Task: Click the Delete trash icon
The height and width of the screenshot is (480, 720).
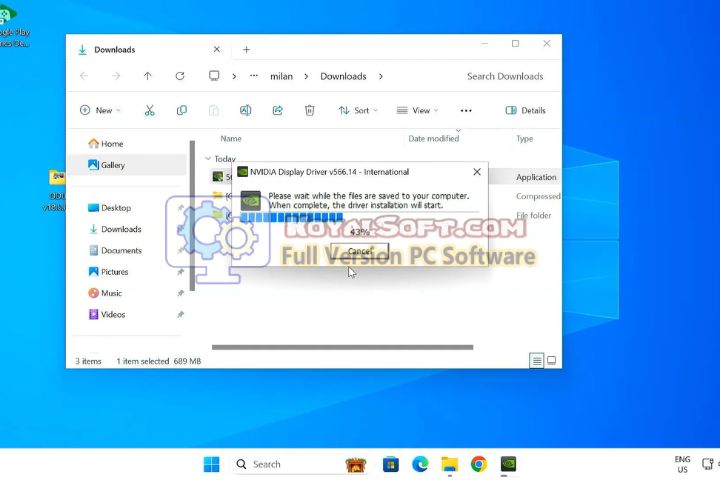Action: [x=309, y=110]
